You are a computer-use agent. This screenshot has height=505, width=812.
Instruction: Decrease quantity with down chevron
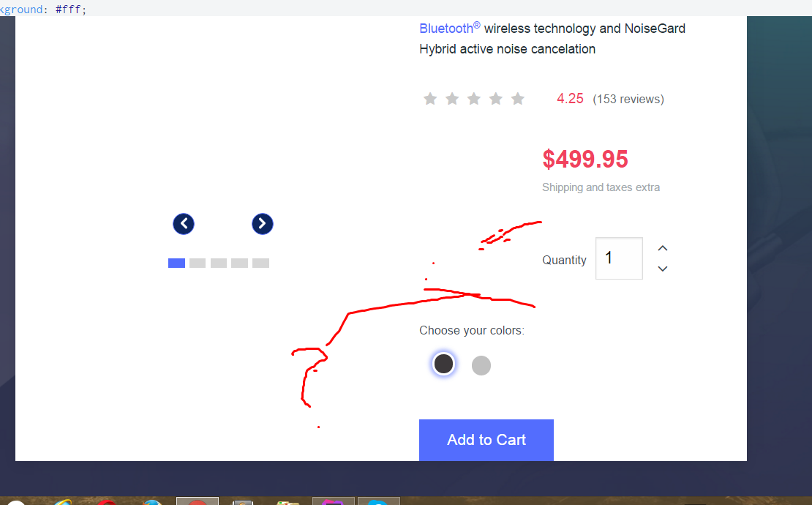[x=662, y=269]
